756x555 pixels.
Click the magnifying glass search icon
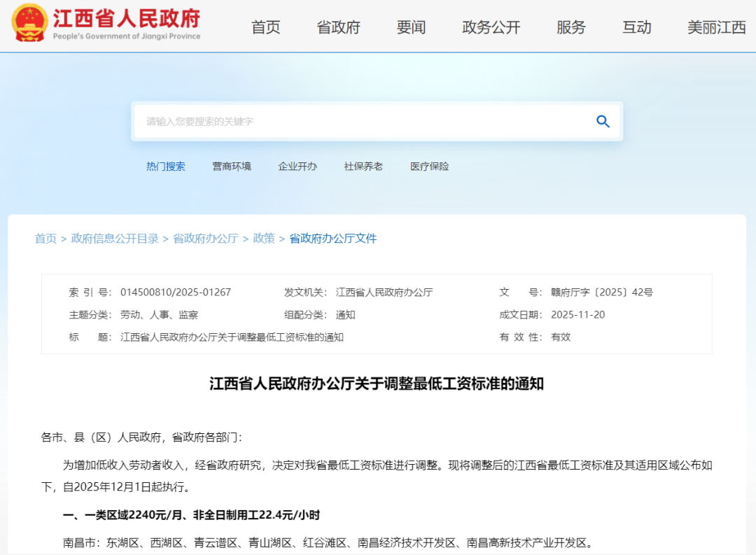point(603,121)
